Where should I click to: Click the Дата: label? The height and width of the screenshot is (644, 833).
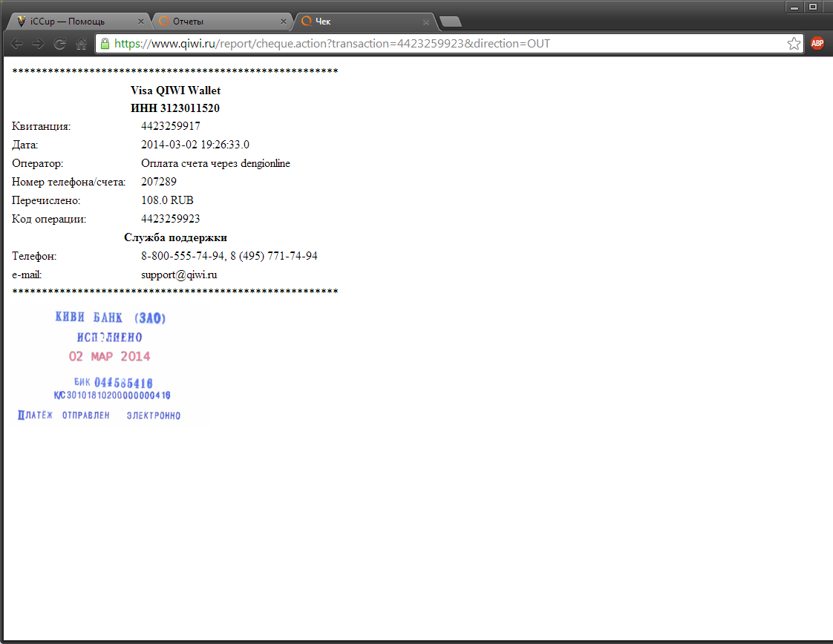point(25,145)
